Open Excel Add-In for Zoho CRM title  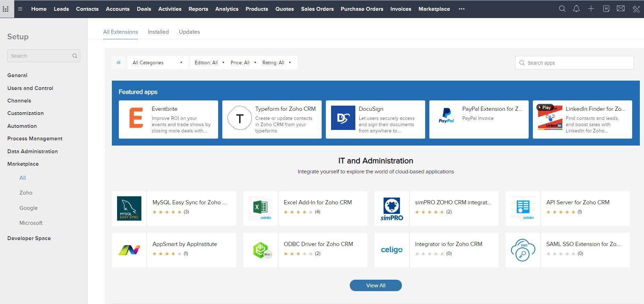(x=317, y=203)
